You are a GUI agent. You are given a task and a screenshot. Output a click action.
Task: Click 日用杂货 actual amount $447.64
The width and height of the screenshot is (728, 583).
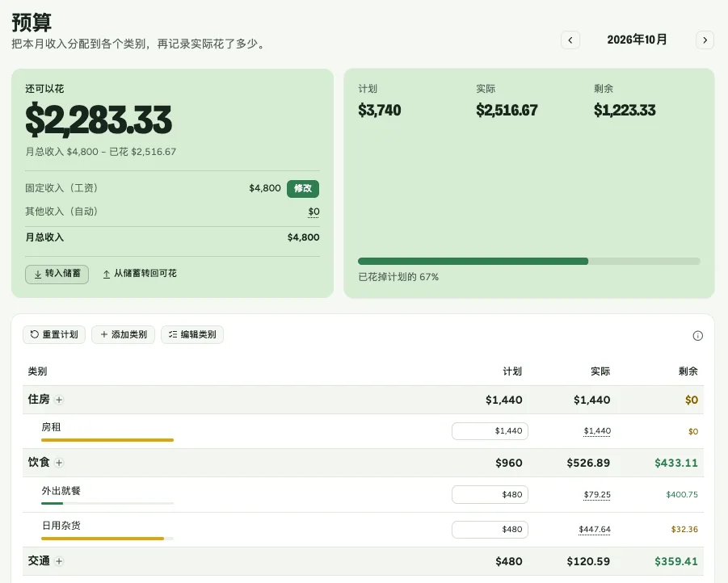point(595,530)
